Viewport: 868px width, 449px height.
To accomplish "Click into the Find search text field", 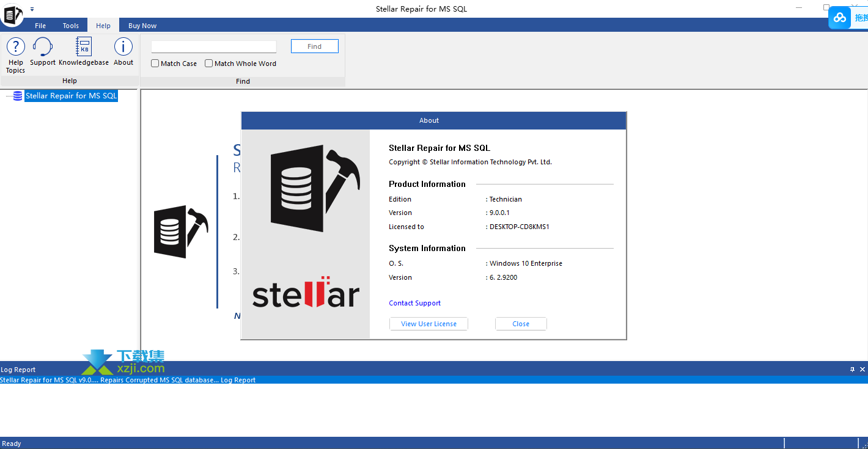I will (x=214, y=46).
